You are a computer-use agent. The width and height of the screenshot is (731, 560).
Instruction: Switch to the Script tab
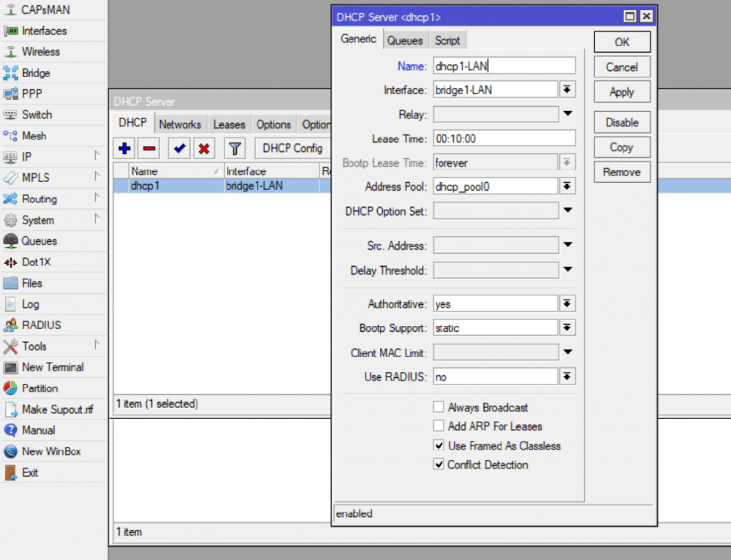pos(447,41)
